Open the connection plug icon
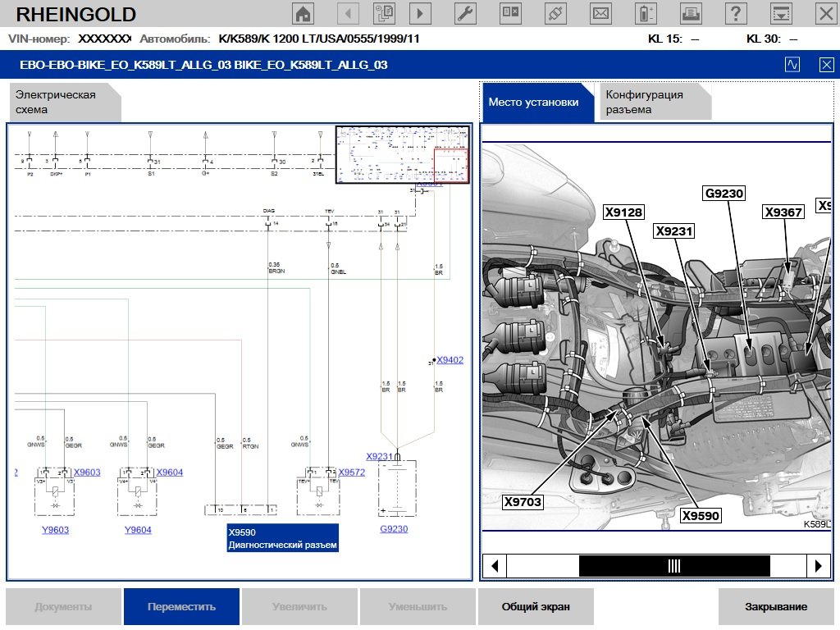This screenshot has width=840, height=630. (556, 13)
